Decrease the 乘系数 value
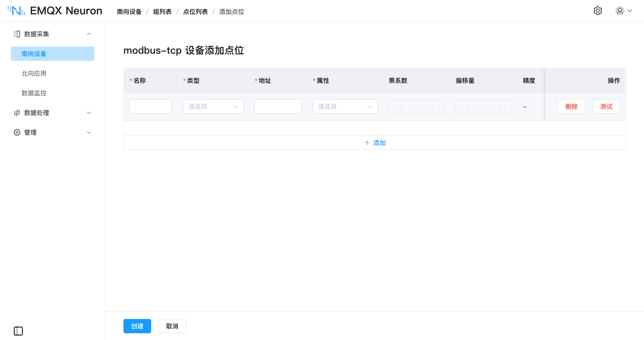This screenshot has height=340, width=644. pos(395,106)
